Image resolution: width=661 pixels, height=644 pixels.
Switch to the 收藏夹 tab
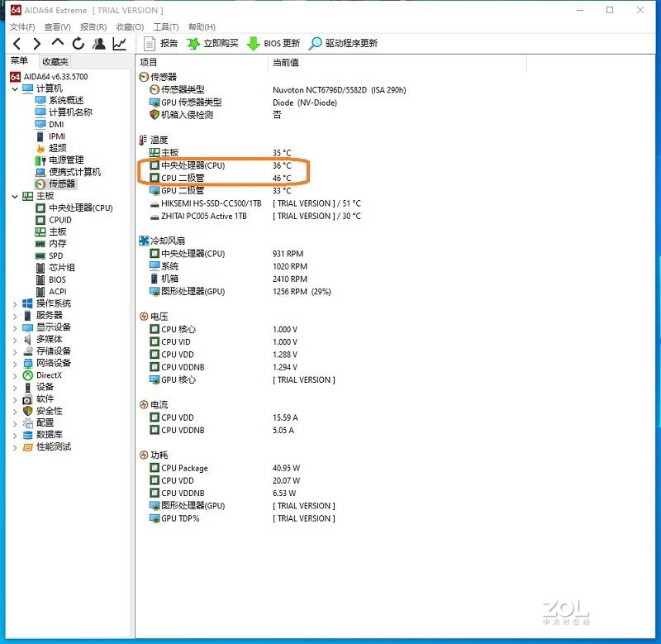[x=55, y=61]
